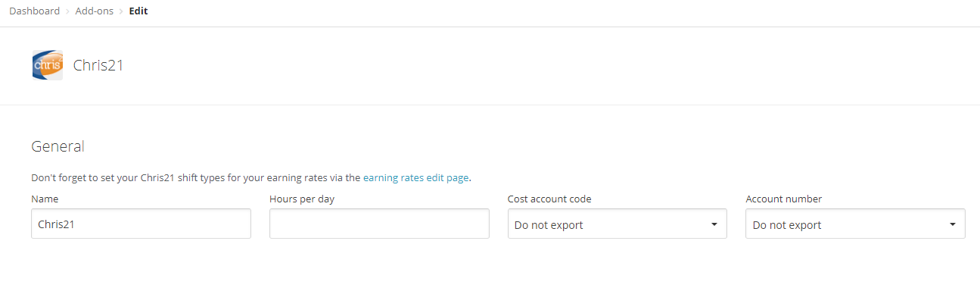This screenshot has height=285, width=980.
Task: Click the Don't forget reminder text
Action: click(250, 178)
